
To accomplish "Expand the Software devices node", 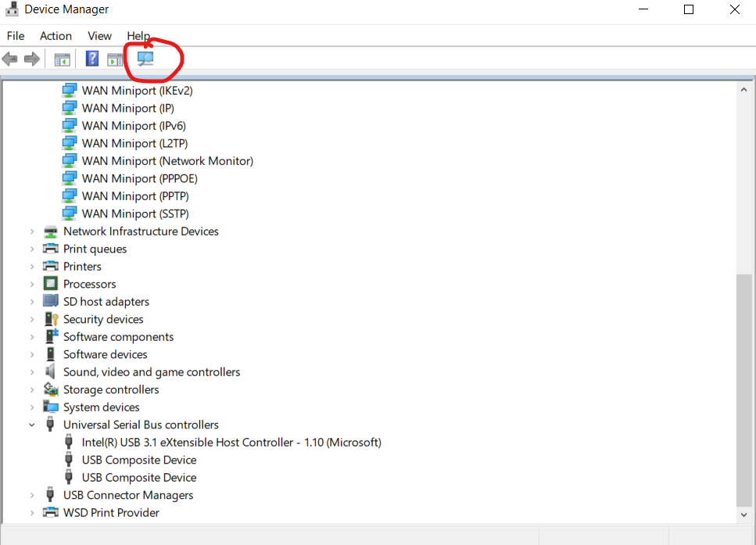I will (32, 354).
